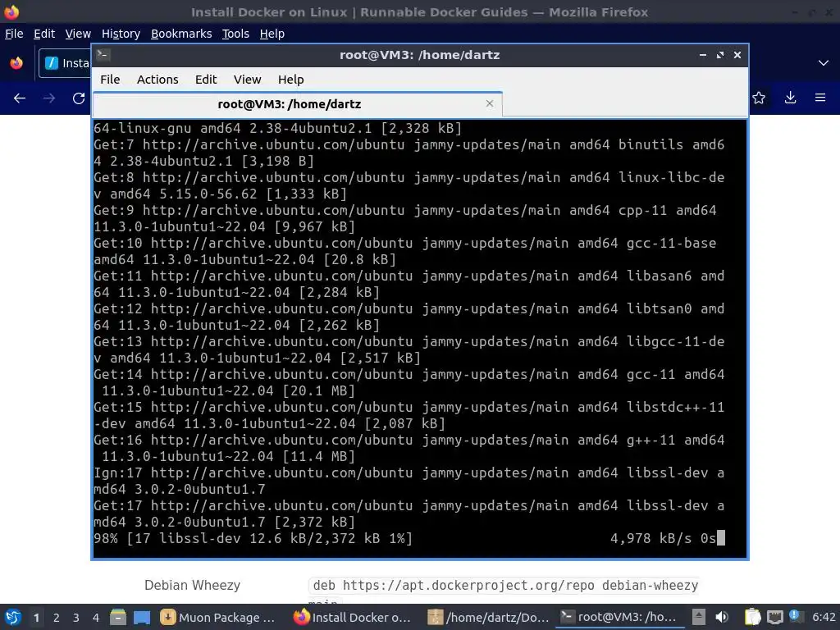The height and width of the screenshot is (630, 840).
Task: Open Firefox's Bookmarks menu
Action: [181, 34]
